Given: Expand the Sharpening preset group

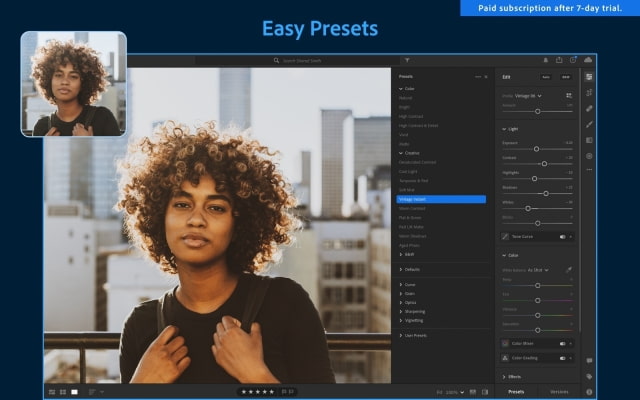Looking at the screenshot, I should [415, 311].
